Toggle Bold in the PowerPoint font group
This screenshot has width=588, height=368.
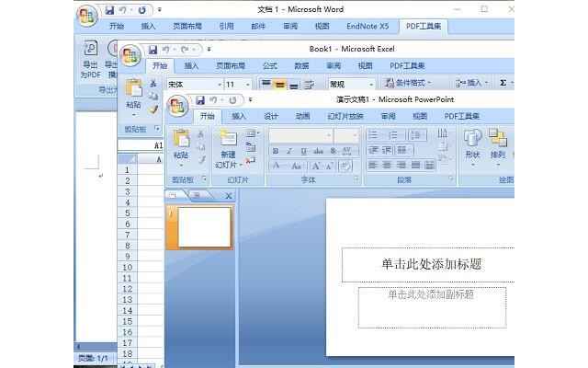point(276,151)
